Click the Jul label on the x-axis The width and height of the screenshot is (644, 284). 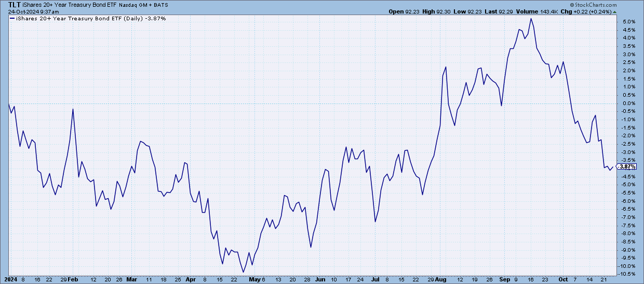[376, 279]
